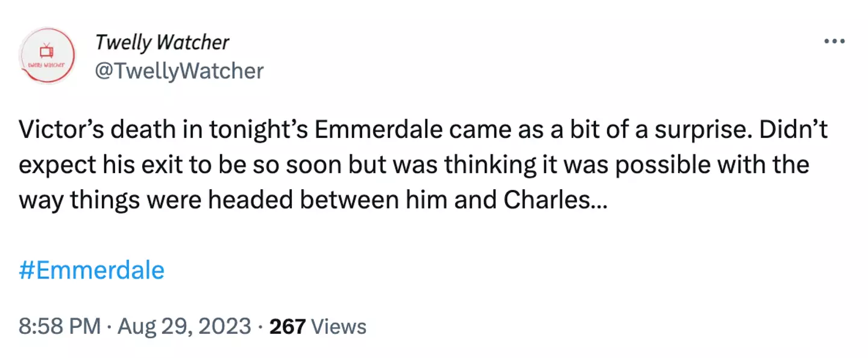Follow the blue #Emmerdale hashtag
Image resolution: width=868 pixels, height=358 pixels.
coord(92,270)
